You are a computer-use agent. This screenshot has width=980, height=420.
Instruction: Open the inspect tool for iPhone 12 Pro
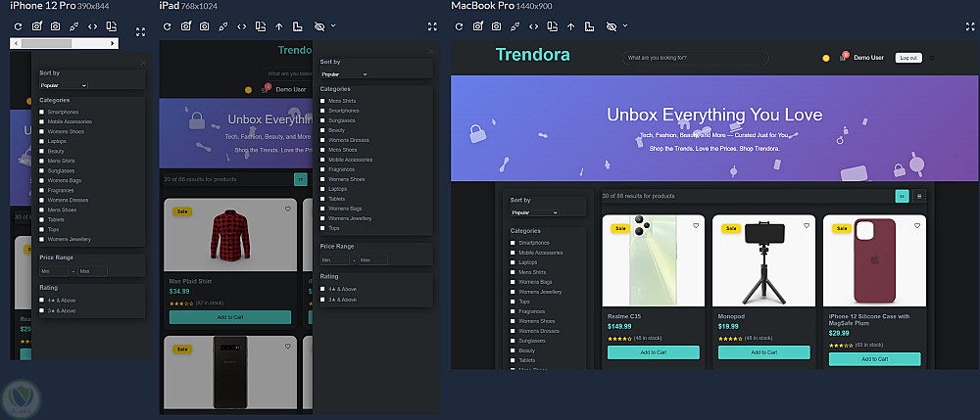pos(73,26)
